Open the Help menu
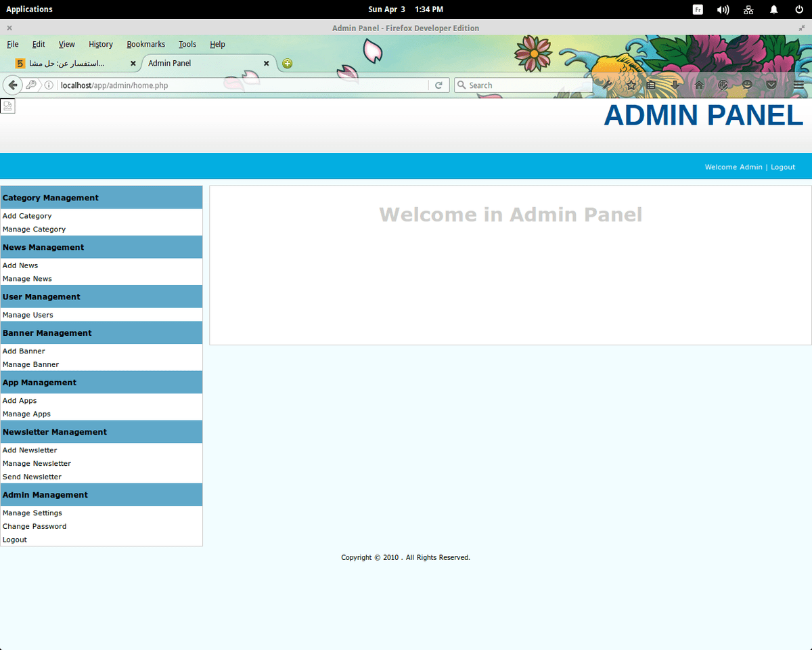 point(217,44)
